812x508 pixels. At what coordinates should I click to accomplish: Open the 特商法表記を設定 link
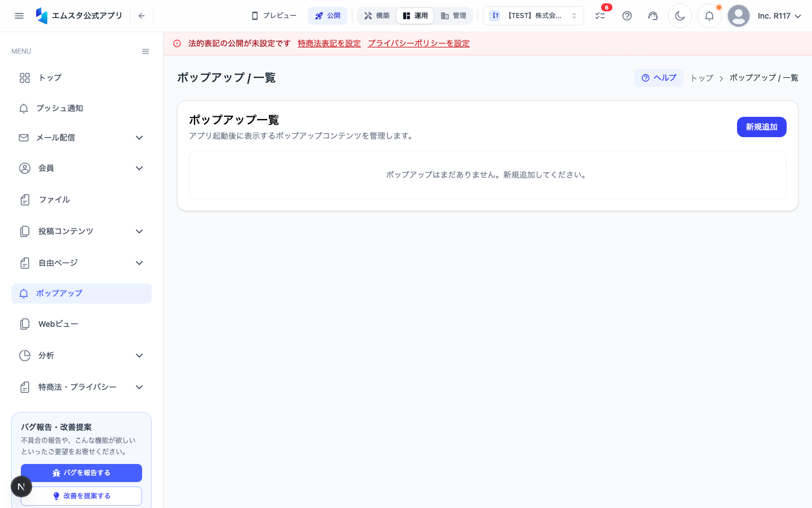click(329, 43)
